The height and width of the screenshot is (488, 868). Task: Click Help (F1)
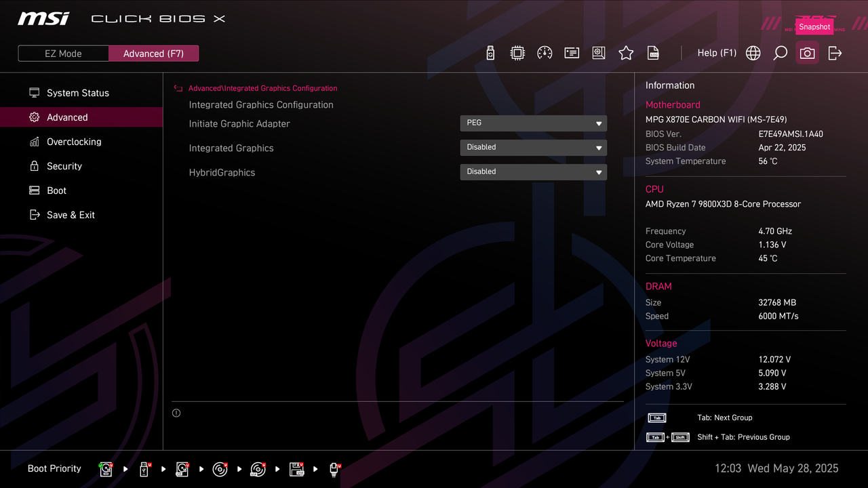[x=717, y=53]
